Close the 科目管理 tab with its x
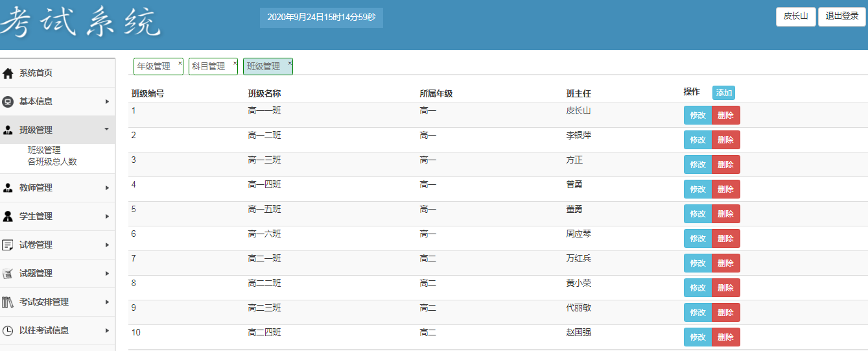 click(235, 63)
